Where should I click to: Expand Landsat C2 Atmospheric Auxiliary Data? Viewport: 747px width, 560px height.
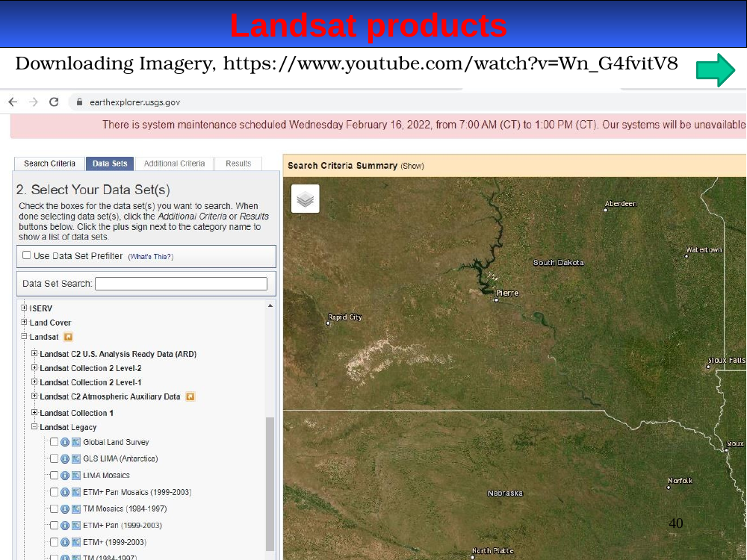pos(34,396)
